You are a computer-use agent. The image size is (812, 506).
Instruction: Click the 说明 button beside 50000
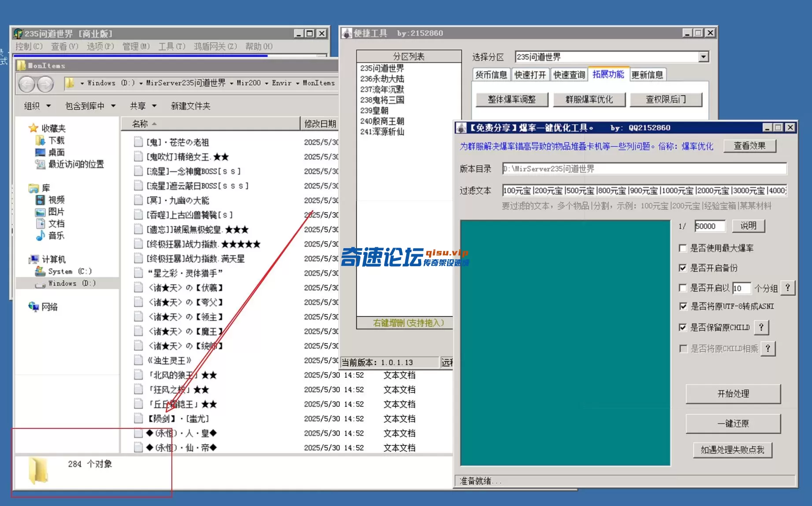[748, 226]
